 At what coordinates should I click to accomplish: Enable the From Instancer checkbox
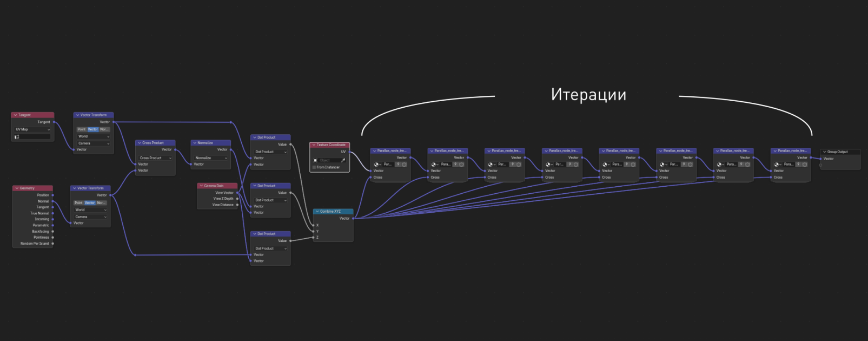click(314, 167)
